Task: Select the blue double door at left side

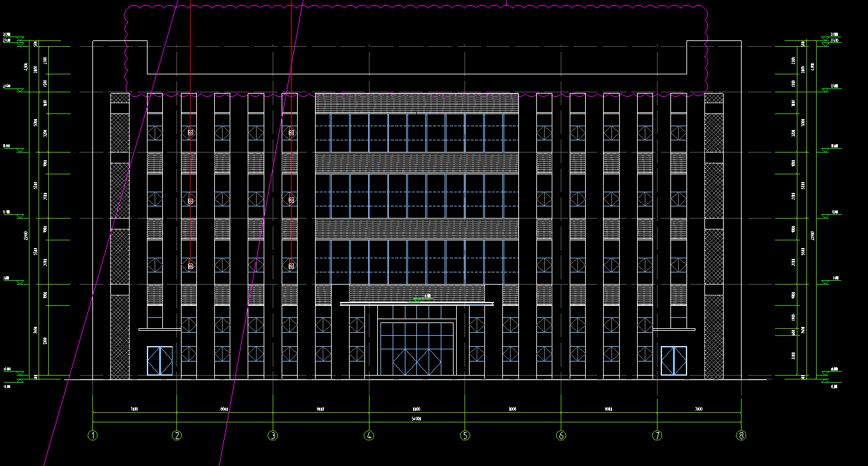Action: click(x=160, y=360)
